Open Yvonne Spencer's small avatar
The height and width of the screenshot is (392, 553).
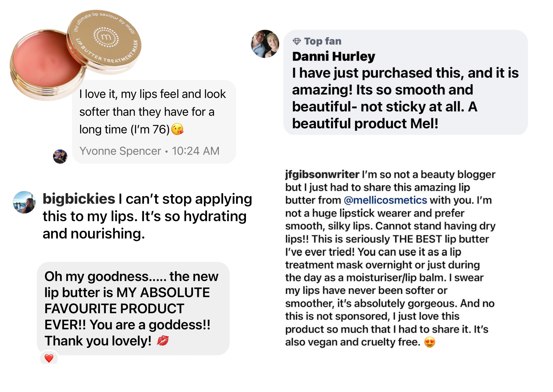click(x=60, y=156)
